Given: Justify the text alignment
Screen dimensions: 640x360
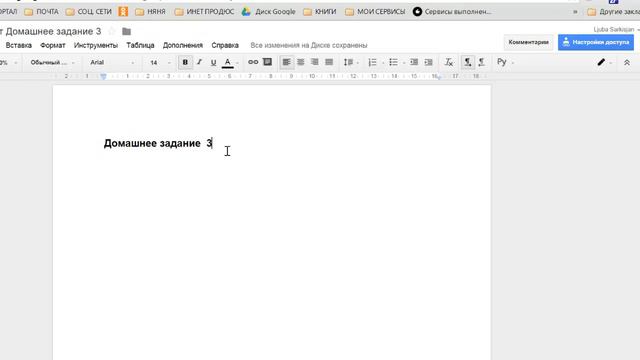Looking at the screenshot, I should pyautogui.click(x=329, y=62).
